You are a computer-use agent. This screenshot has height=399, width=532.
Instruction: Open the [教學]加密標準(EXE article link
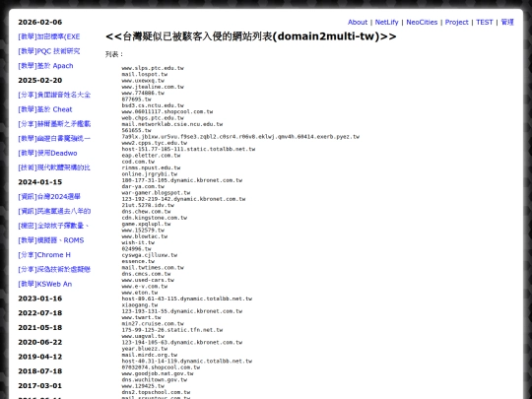[x=49, y=36]
